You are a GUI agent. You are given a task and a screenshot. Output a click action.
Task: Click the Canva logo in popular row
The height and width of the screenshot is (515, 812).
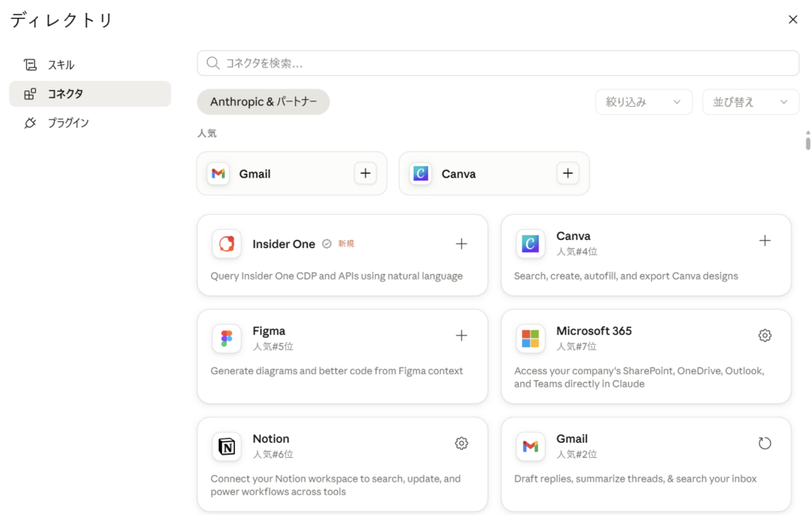click(420, 174)
